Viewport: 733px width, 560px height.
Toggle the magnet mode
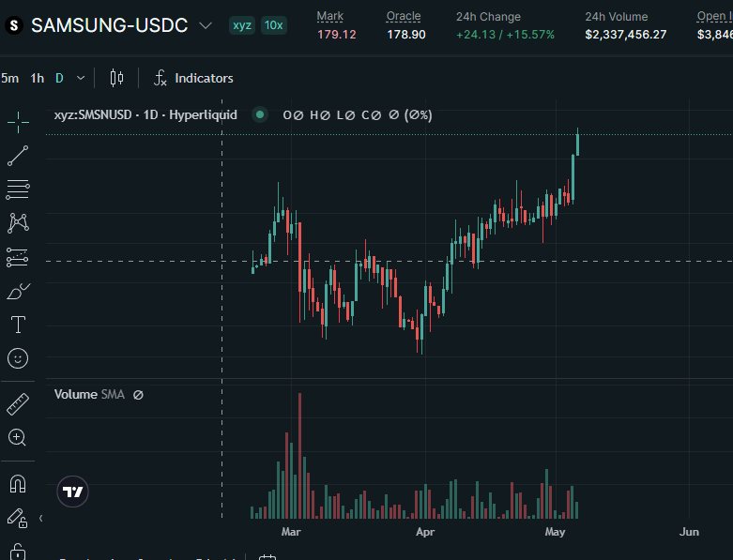point(18,484)
